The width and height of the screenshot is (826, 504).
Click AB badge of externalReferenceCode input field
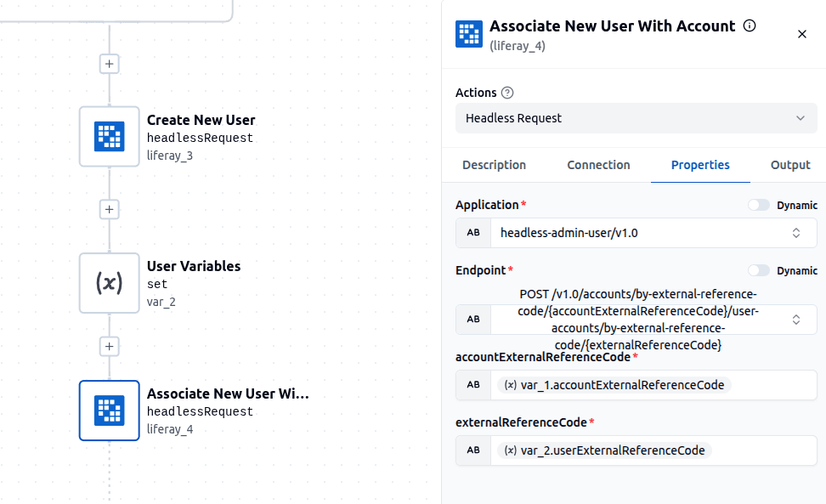473,450
